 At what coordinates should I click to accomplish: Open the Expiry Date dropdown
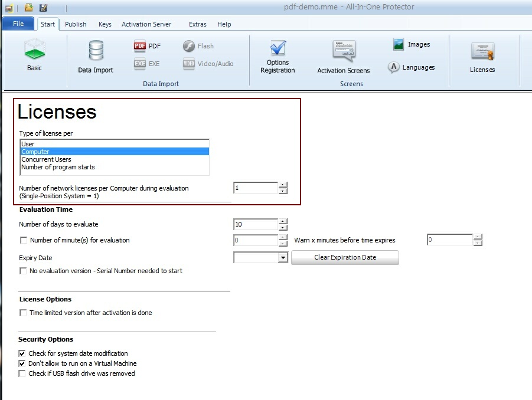[283, 258]
